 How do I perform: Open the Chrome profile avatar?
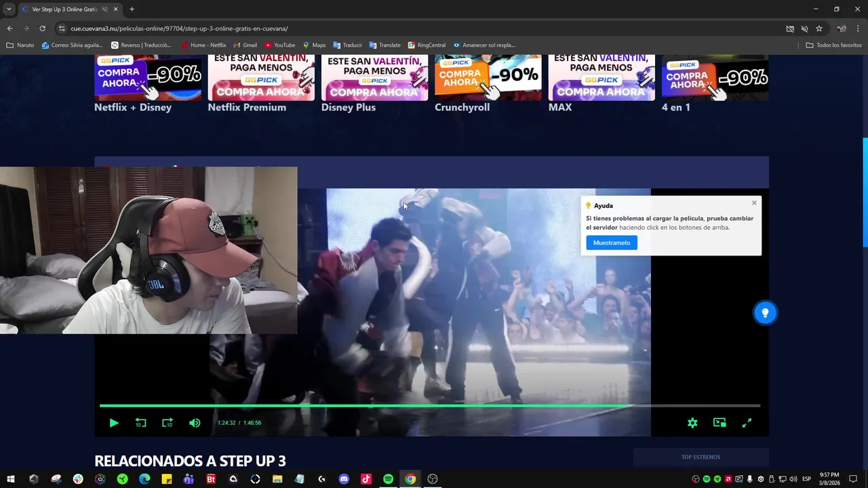(842, 28)
